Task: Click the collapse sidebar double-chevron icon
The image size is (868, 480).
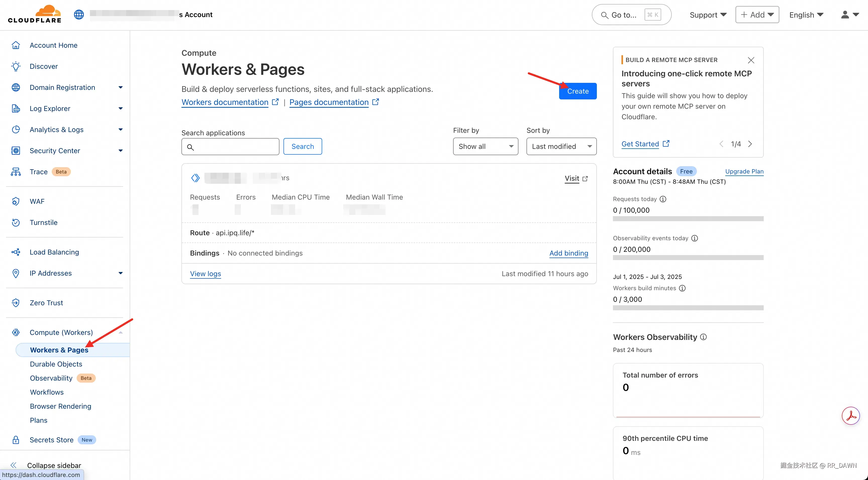Action: click(14, 465)
